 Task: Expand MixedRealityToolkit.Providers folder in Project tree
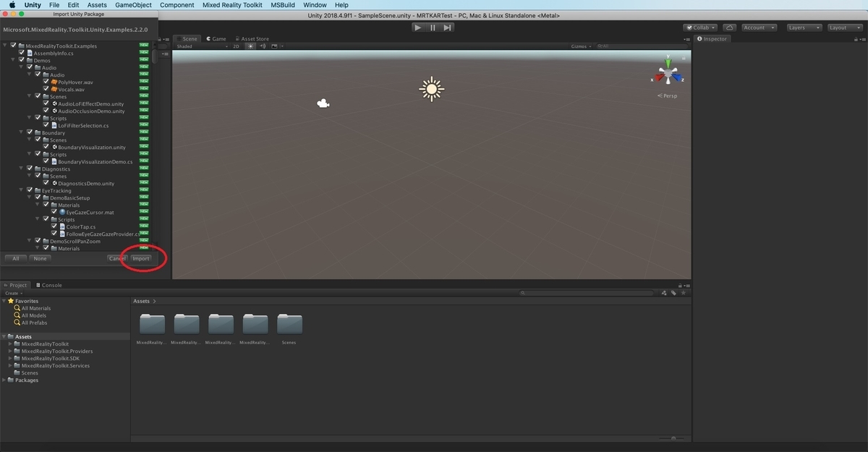(x=10, y=351)
